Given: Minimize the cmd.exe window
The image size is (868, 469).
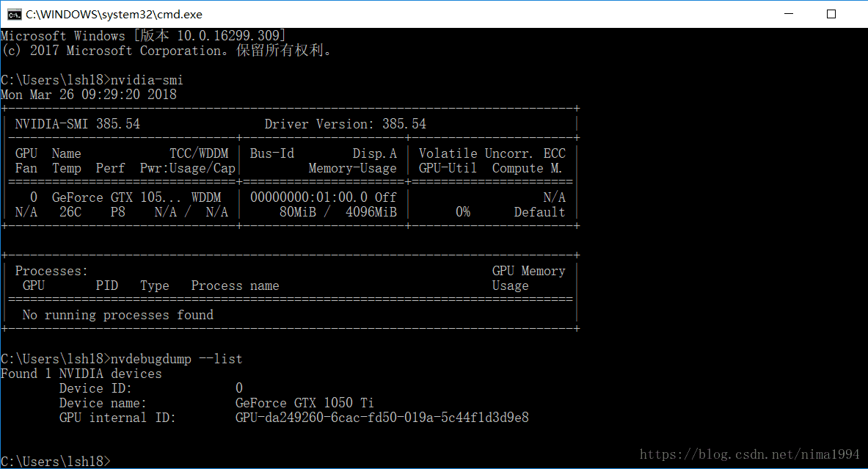Looking at the screenshot, I should click(x=789, y=14).
